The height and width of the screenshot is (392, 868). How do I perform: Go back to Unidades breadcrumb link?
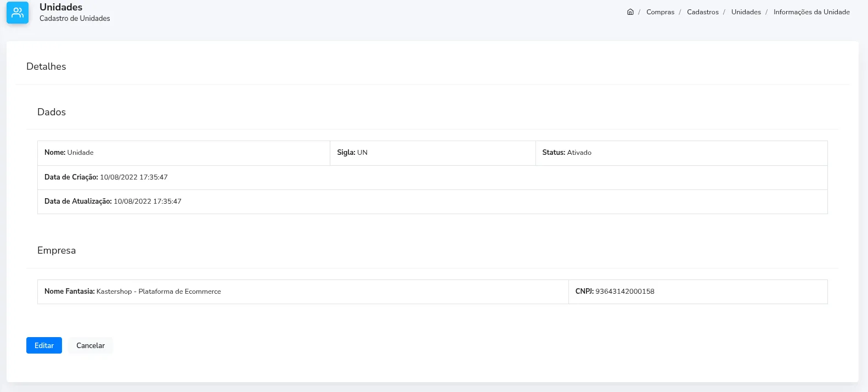(x=746, y=12)
